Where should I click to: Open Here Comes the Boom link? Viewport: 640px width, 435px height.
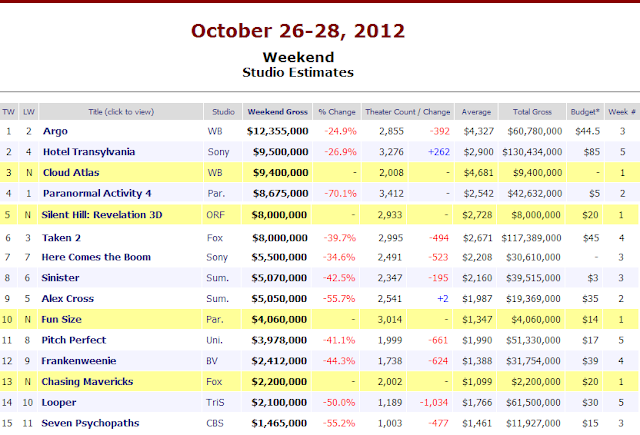click(96, 257)
